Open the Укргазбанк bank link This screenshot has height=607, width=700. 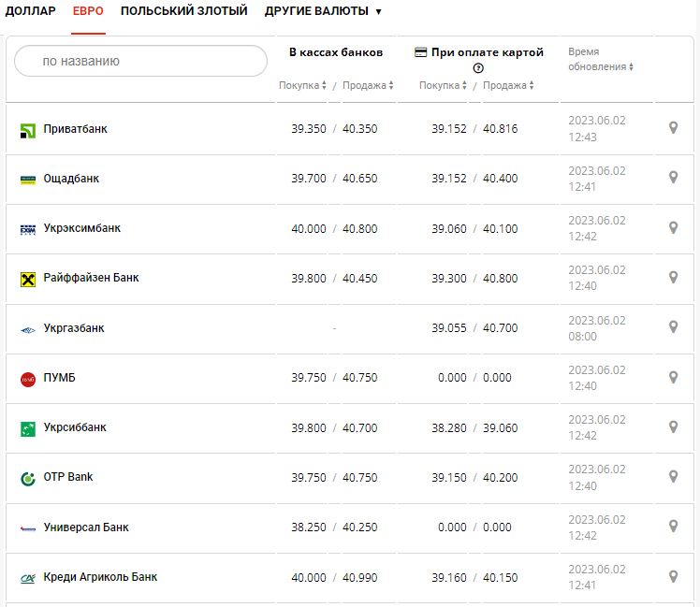[74, 328]
